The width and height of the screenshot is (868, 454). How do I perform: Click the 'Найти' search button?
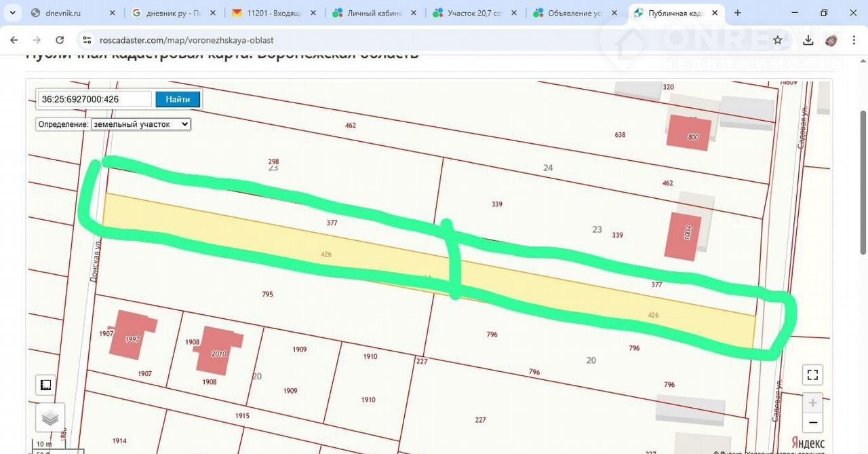click(178, 99)
